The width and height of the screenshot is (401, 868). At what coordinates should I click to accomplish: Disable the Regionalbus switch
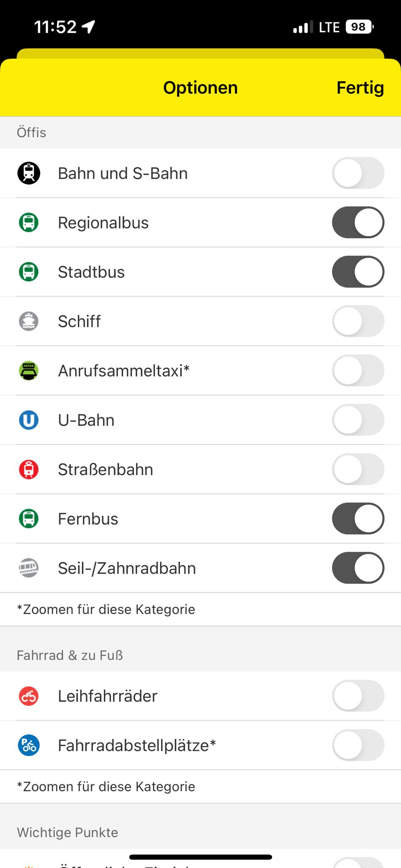pyautogui.click(x=358, y=223)
